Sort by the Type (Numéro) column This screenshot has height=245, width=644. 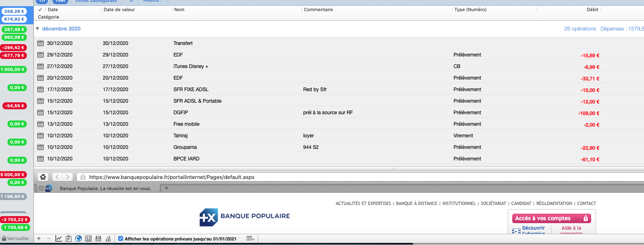(471, 9)
